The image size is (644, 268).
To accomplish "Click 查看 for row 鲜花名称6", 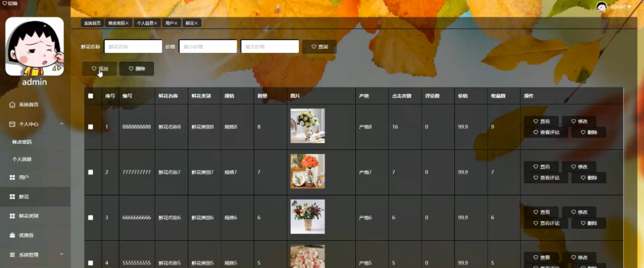I will pyautogui.click(x=541, y=212).
